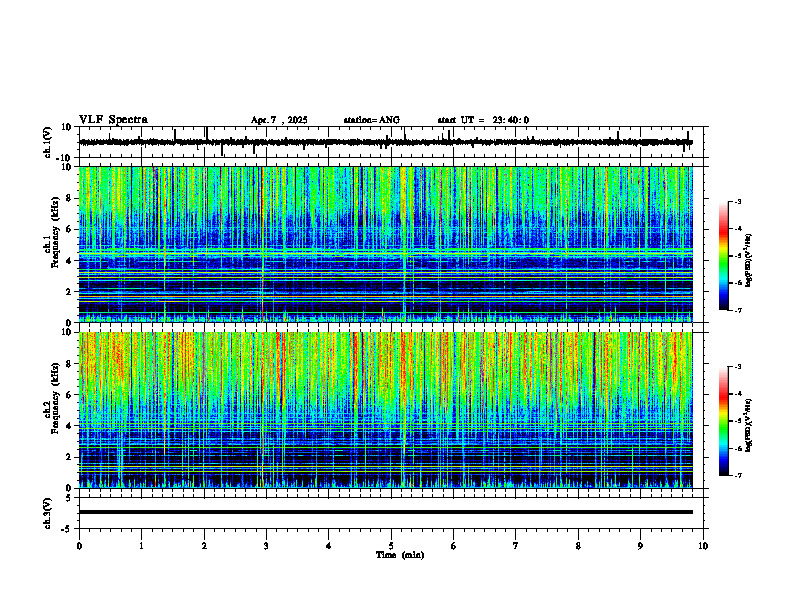Click time axis tick label "0"

[79, 546]
